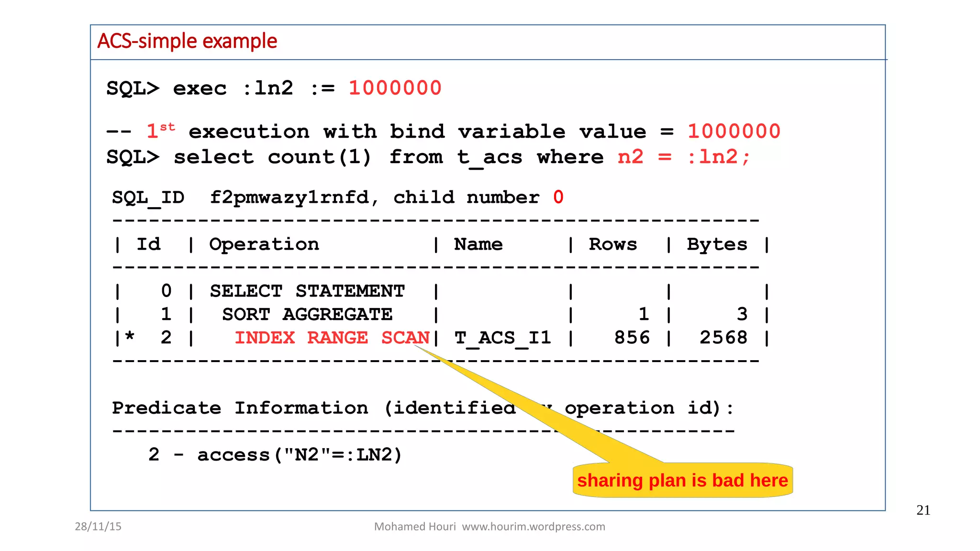The image size is (980, 551).
Task: Click the 'SELECT STATEMENT' operation row
Action: point(307,291)
